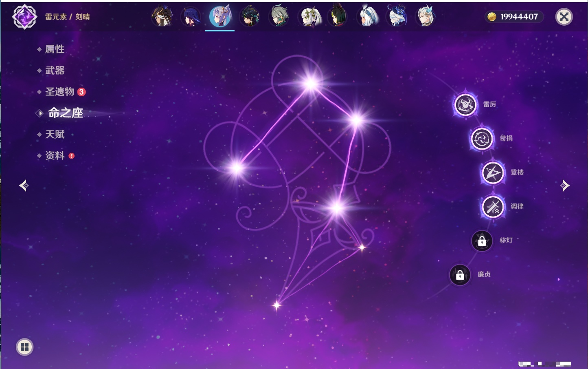Click the 调律 constellation label
Viewport: 588px width, 369px height.
click(x=517, y=206)
